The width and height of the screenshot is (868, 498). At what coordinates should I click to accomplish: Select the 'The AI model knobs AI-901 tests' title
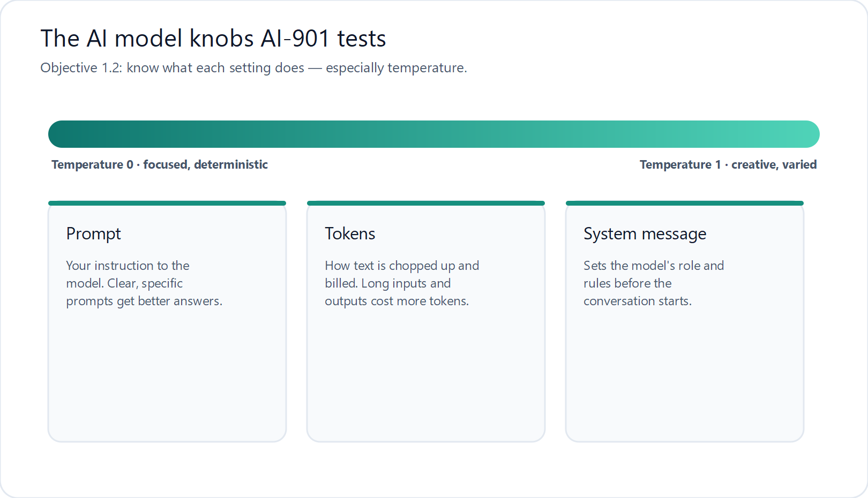[x=213, y=39]
